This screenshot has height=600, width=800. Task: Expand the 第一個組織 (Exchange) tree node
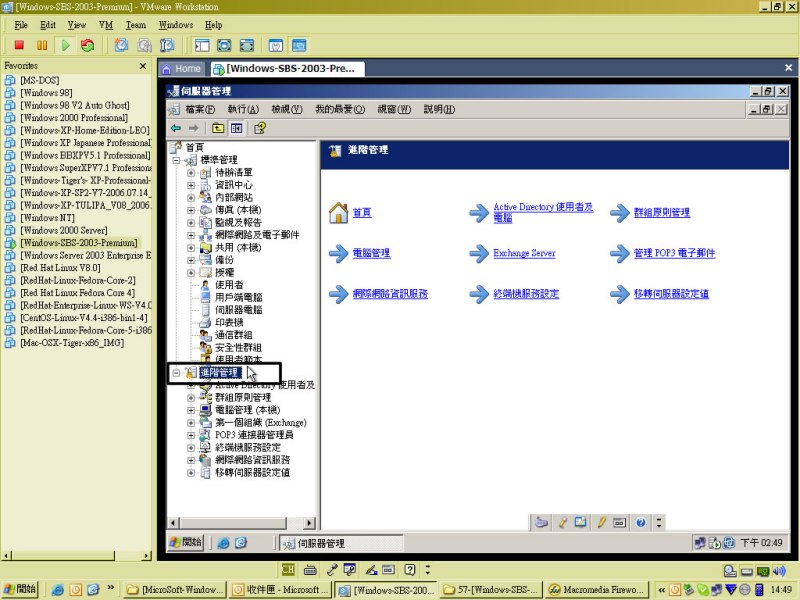(191, 422)
